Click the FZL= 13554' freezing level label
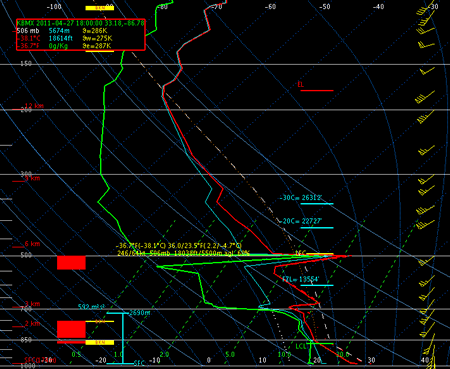 pos(301,279)
